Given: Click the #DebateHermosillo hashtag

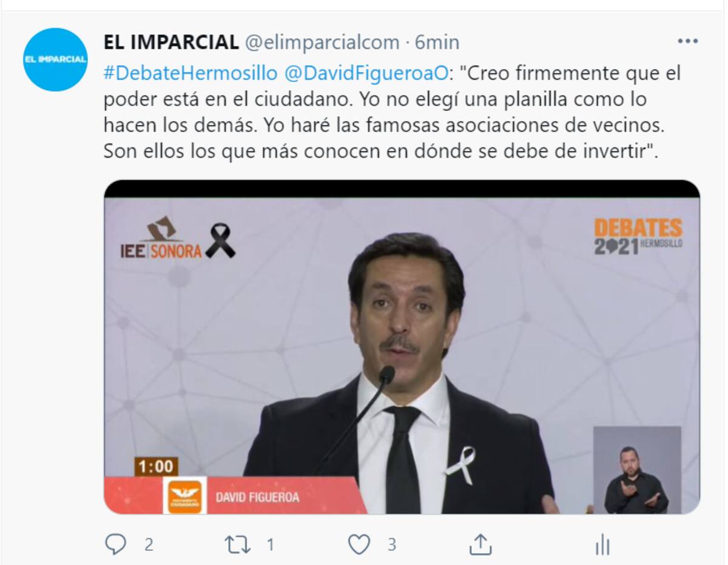Looking at the screenshot, I should coord(191,74).
